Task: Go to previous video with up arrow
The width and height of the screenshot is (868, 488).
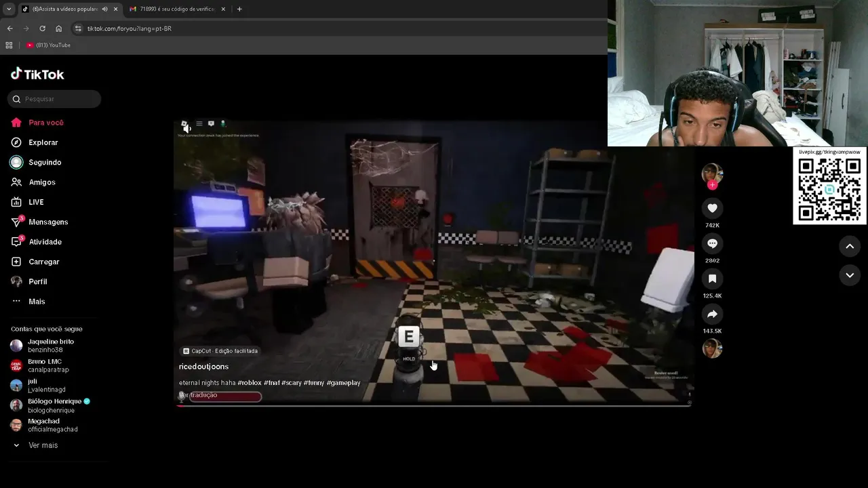Action: [x=850, y=247]
